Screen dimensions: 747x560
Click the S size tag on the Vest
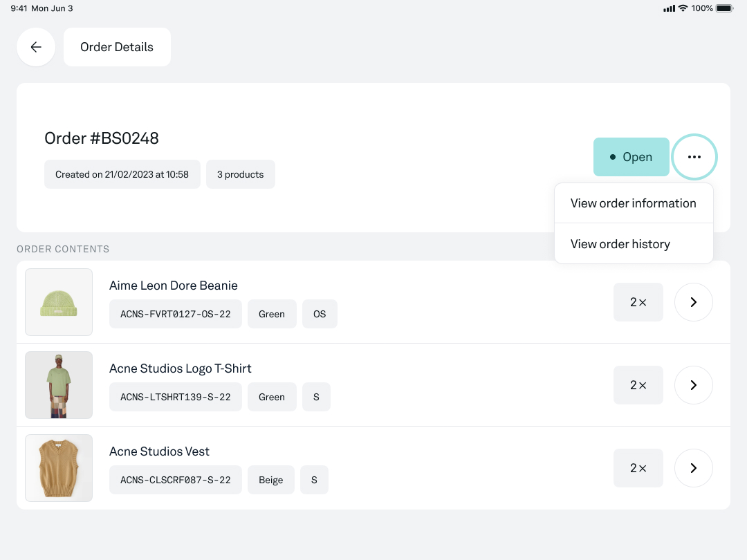[315, 480]
